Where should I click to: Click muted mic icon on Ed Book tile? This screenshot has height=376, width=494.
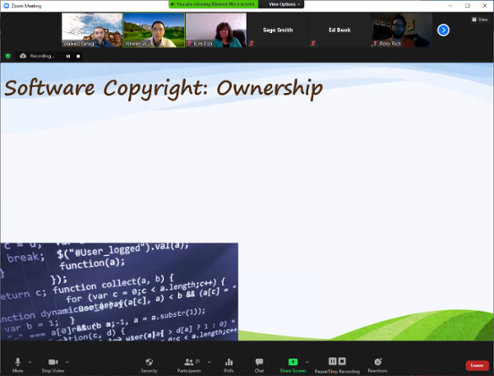pyautogui.click(x=313, y=43)
